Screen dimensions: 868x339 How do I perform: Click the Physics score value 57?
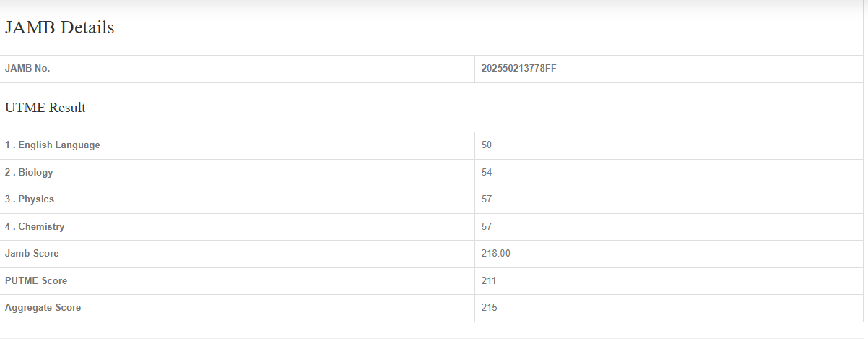(x=487, y=199)
